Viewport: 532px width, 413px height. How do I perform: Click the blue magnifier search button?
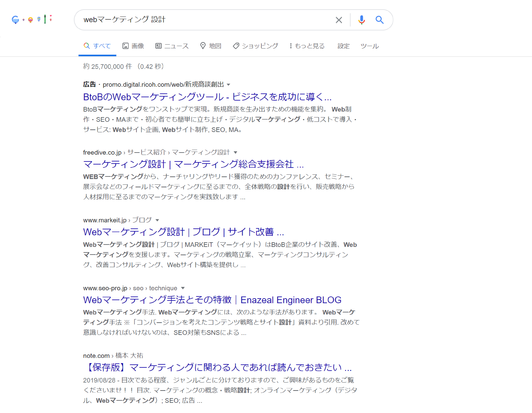click(379, 20)
